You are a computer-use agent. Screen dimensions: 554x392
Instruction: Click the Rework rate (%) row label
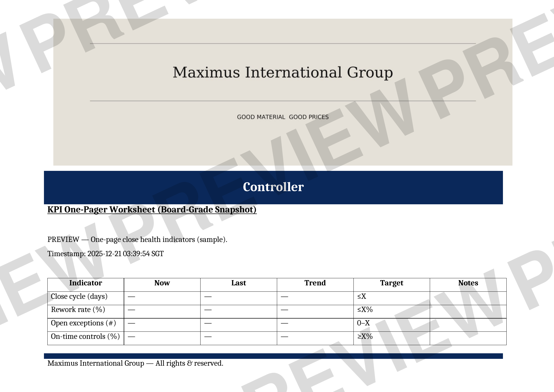click(78, 310)
